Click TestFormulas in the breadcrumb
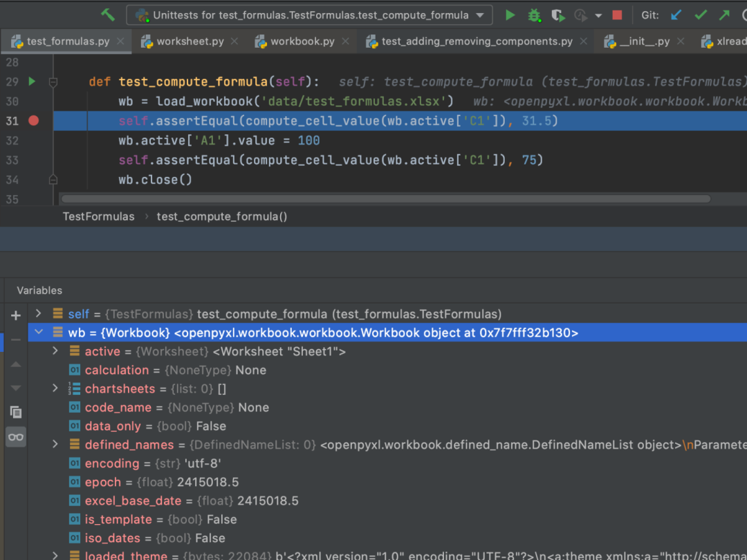Image resolution: width=747 pixels, height=560 pixels. coord(99,216)
